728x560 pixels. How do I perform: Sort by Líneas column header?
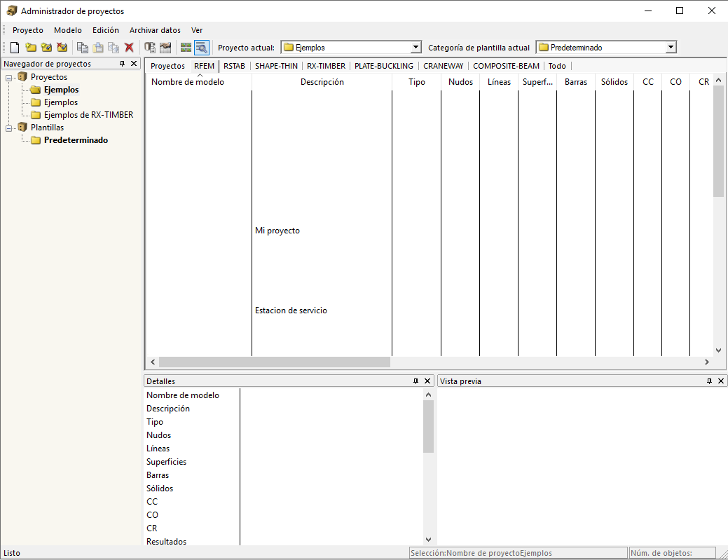(x=499, y=82)
